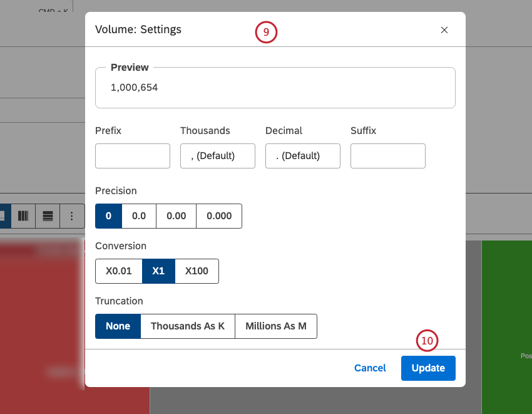This screenshot has height=414, width=532.
Task: Set truncation back to None
Action: [x=118, y=326]
